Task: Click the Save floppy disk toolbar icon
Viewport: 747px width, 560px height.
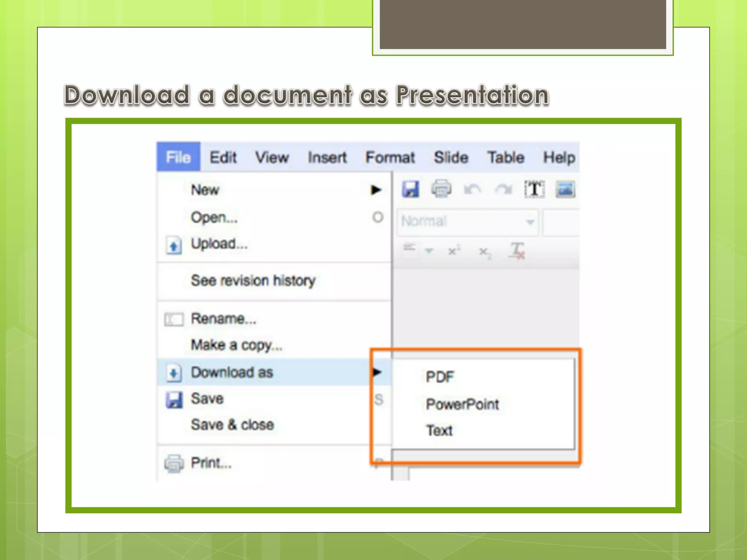Action: (410, 189)
